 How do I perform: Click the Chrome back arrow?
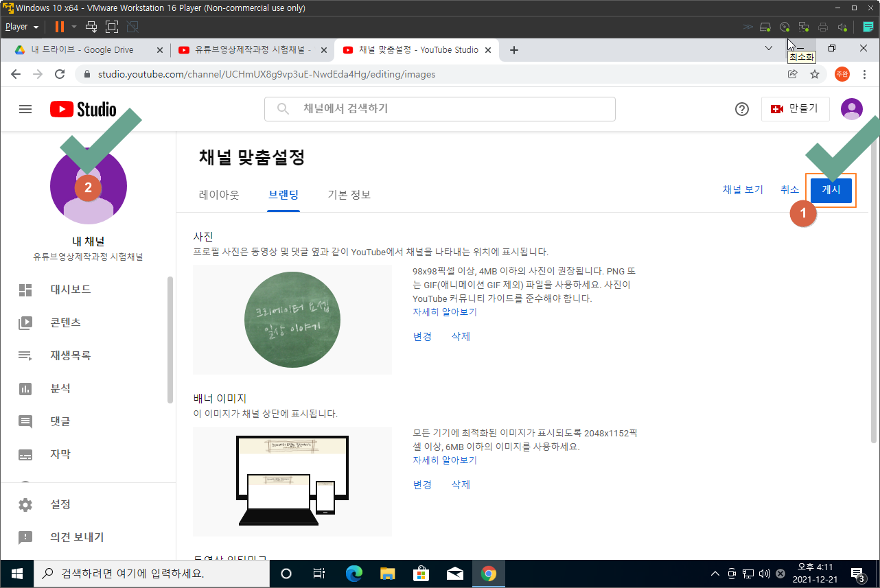pos(16,74)
